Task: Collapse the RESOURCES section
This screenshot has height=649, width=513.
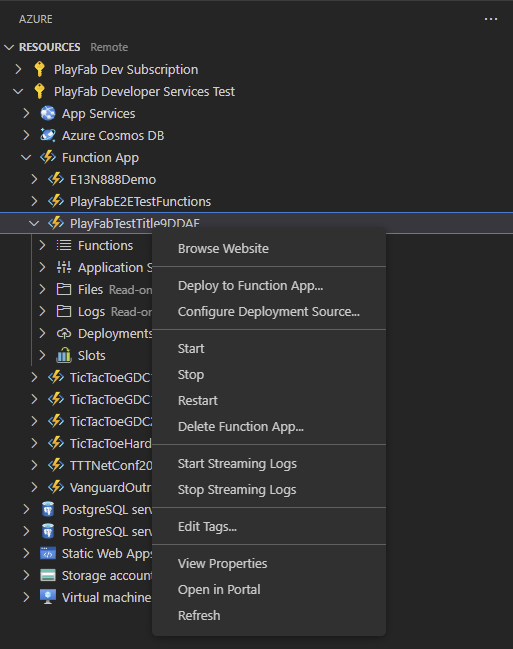Action: [9, 47]
